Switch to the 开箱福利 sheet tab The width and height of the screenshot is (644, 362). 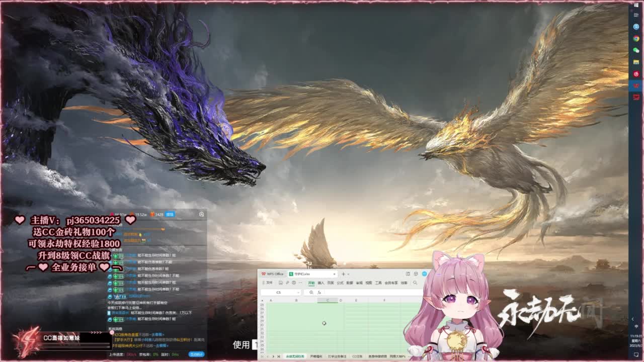(x=316, y=356)
